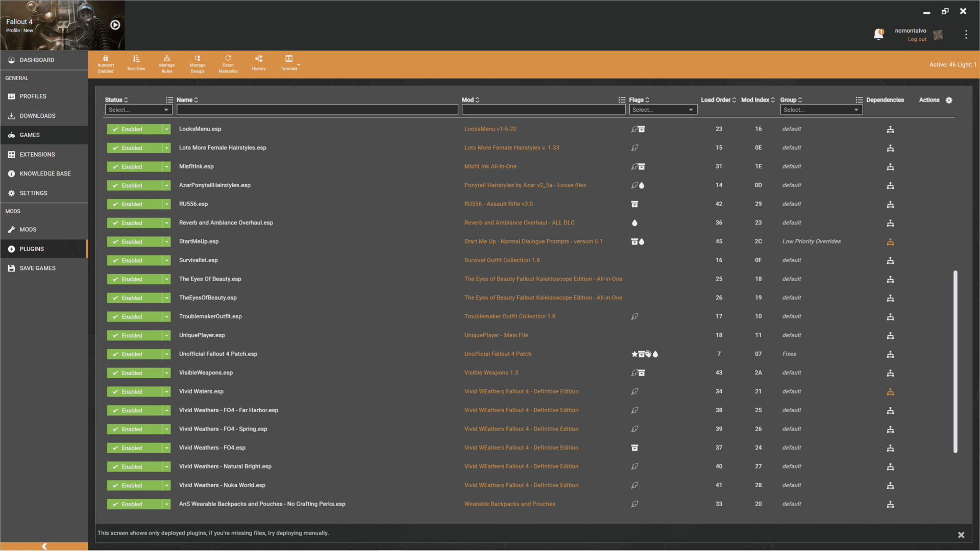
Task: Expand status dropdown arrow for TheEyesOfBeauty.esp
Action: [166, 298]
